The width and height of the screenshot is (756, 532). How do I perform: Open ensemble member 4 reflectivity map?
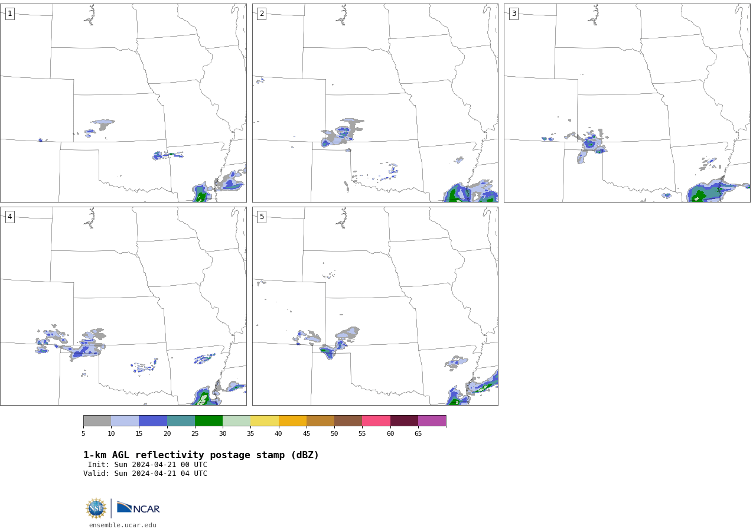click(123, 306)
